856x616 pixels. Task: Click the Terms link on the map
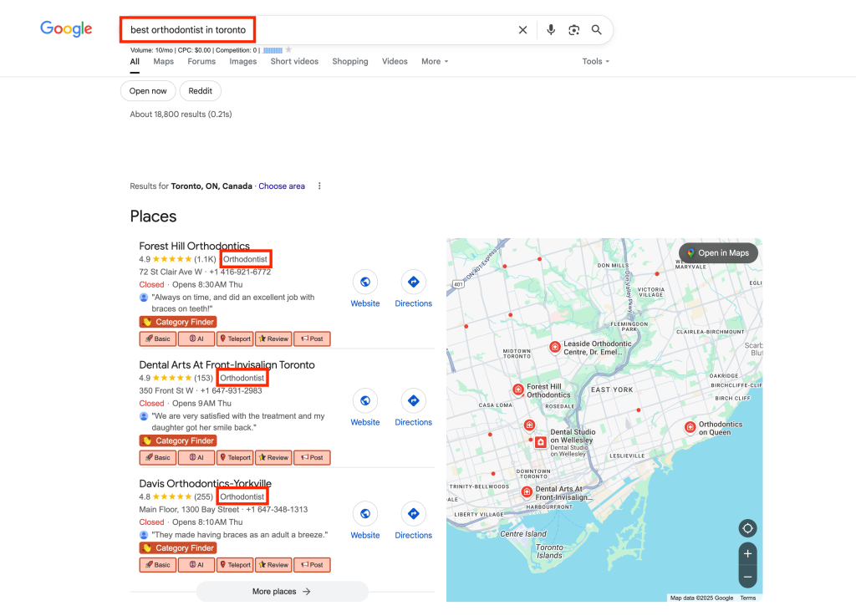click(748, 598)
